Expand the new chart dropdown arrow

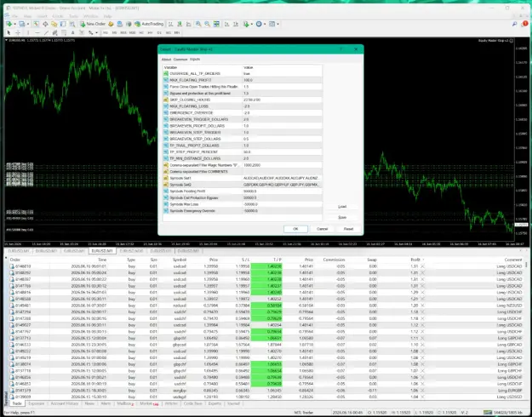coord(14,24)
